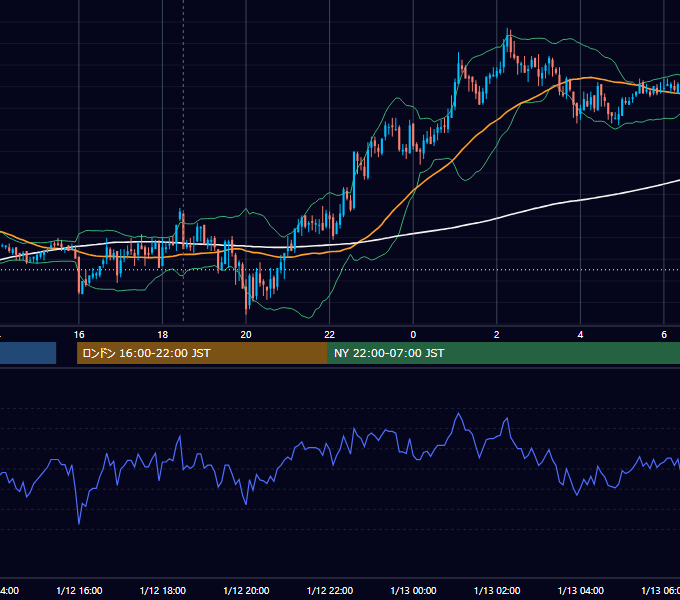Click the 1/12 22:00 date label
The width and height of the screenshot is (680, 600).
[330, 590]
